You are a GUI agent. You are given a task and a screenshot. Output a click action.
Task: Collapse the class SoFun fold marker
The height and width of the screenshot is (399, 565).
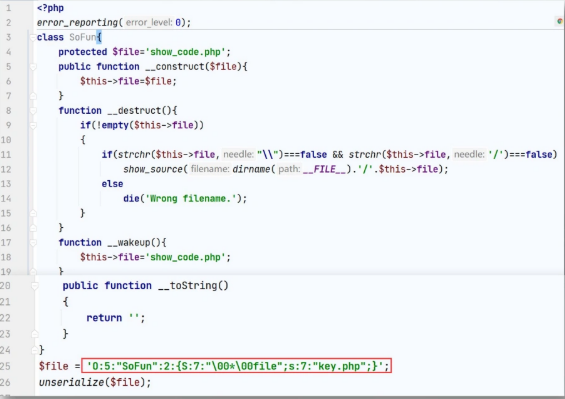(32, 37)
